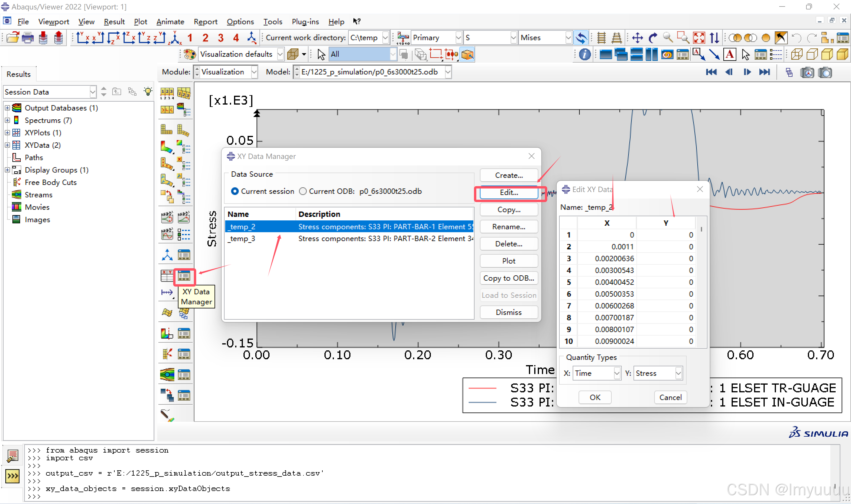Click the Auto-fit view icon
Screen dimensions: 851x504
point(699,38)
